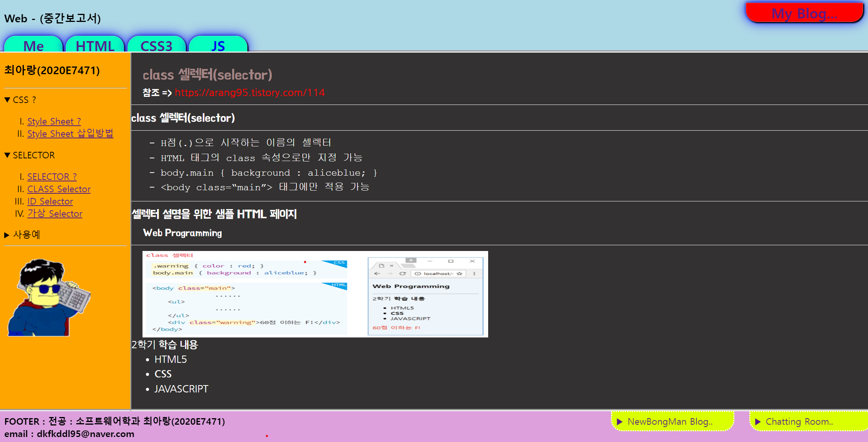Switch to the CSS3 tab

click(156, 45)
